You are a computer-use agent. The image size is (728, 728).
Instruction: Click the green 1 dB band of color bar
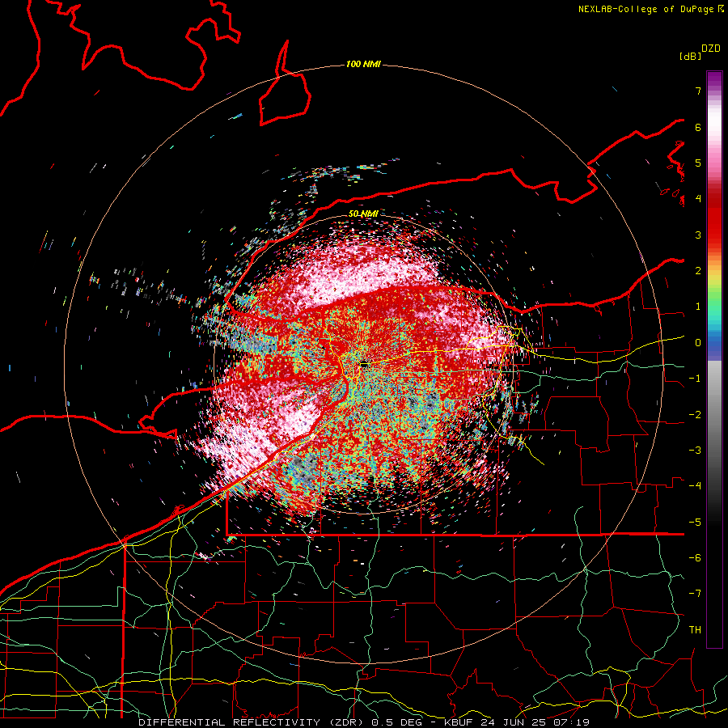(714, 307)
